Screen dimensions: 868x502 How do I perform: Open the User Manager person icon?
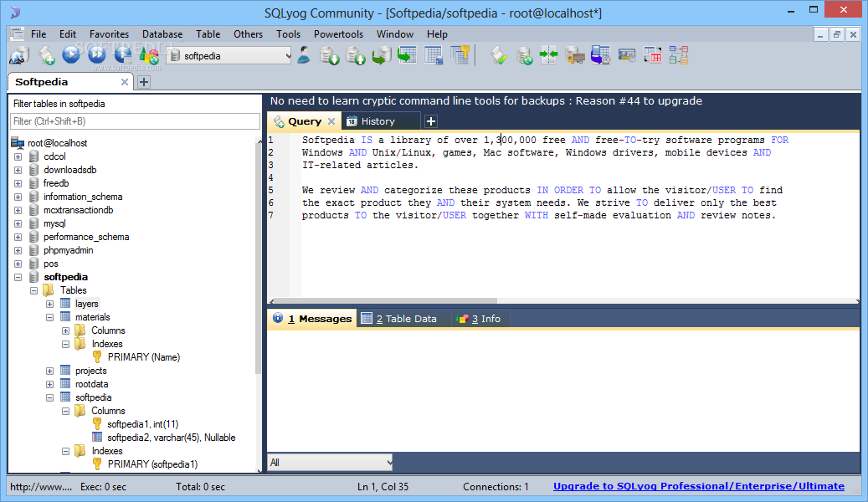(303, 55)
